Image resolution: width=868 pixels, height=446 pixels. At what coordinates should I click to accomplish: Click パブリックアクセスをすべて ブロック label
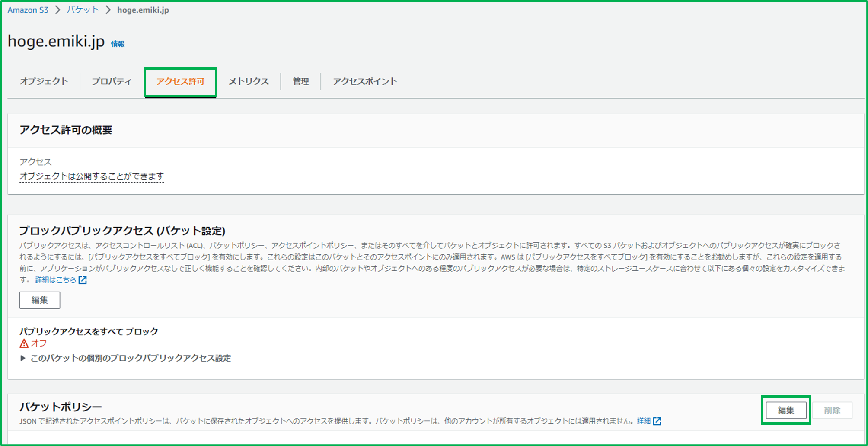tap(89, 331)
